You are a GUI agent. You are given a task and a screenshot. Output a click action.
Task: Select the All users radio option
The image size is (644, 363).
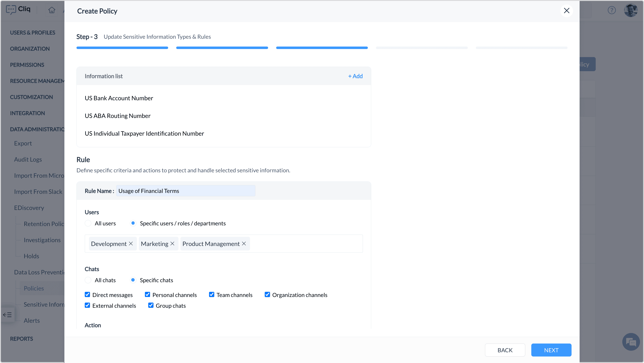[88, 223]
